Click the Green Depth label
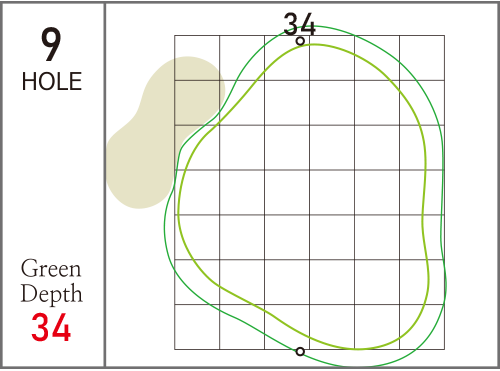Screen dimensions: 500x371 [51, 281]
